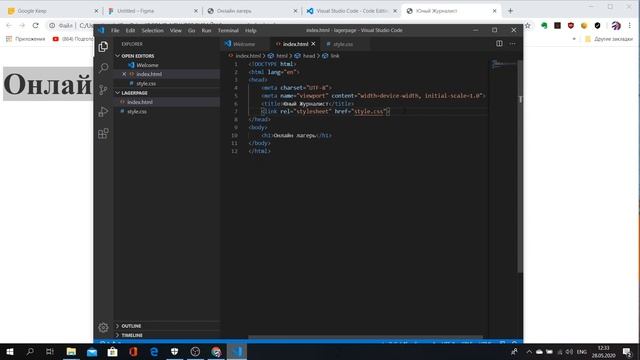The image size is (640, 360).
Task: Open the editor More Actions ellipsis menu
Action: point(513,44)
